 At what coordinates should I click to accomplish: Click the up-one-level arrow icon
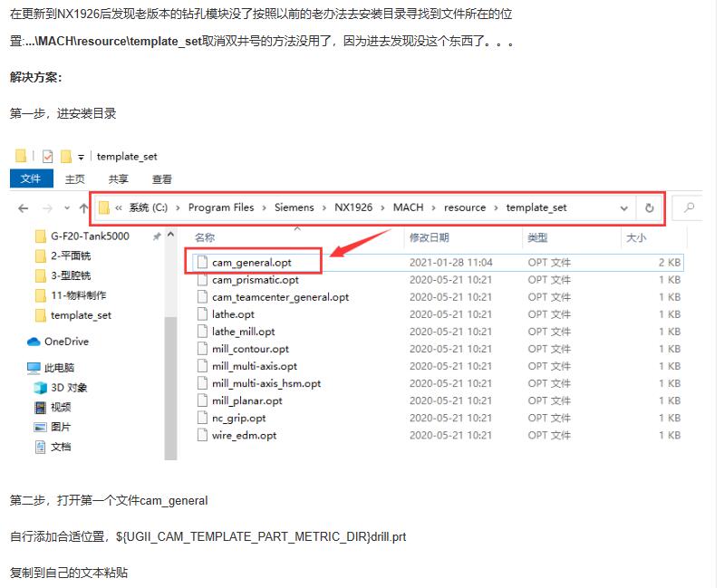(x=83, y=208)
